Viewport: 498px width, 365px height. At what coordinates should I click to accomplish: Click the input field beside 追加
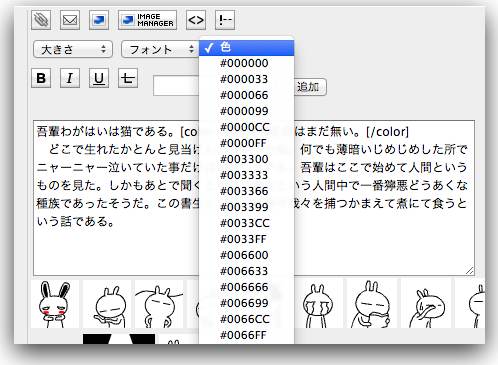(176, 86)
